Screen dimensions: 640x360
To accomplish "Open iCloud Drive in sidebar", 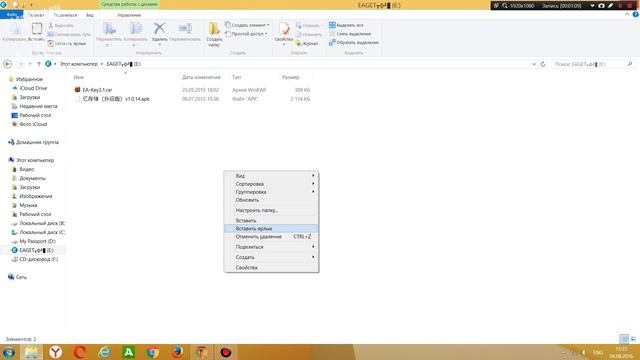I will [33, 88].
